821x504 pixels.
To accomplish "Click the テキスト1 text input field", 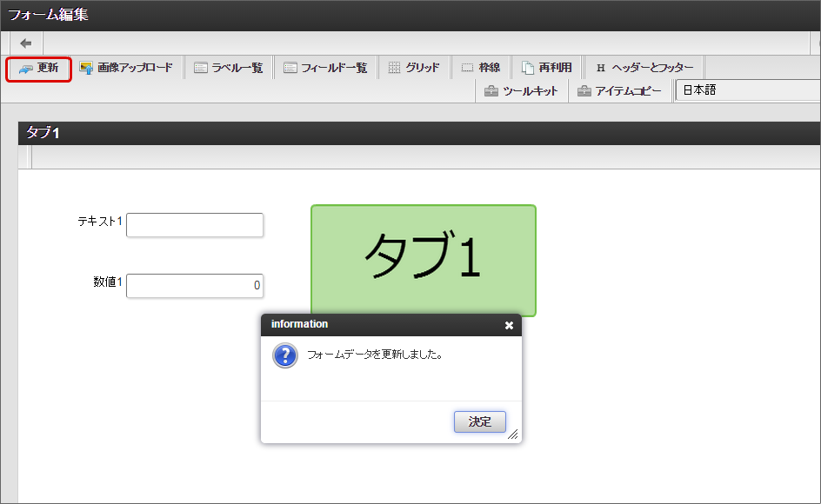I will [x=195, y=224].
